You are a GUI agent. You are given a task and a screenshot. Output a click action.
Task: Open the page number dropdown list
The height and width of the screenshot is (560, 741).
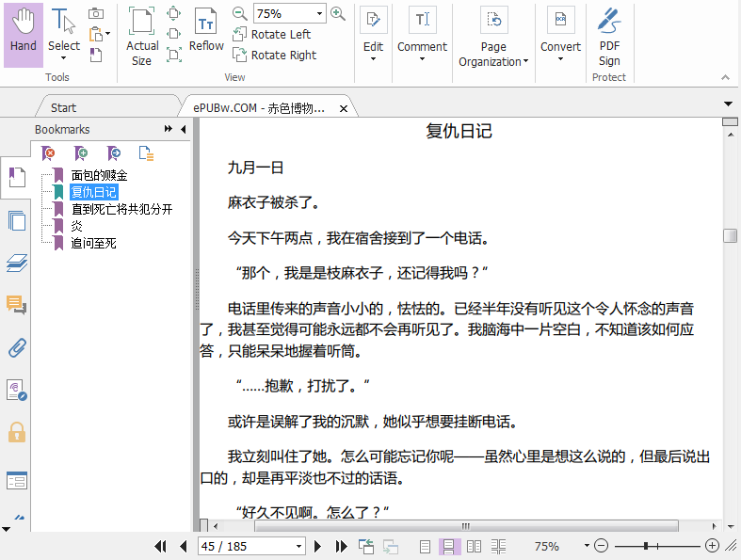(299, 546)
